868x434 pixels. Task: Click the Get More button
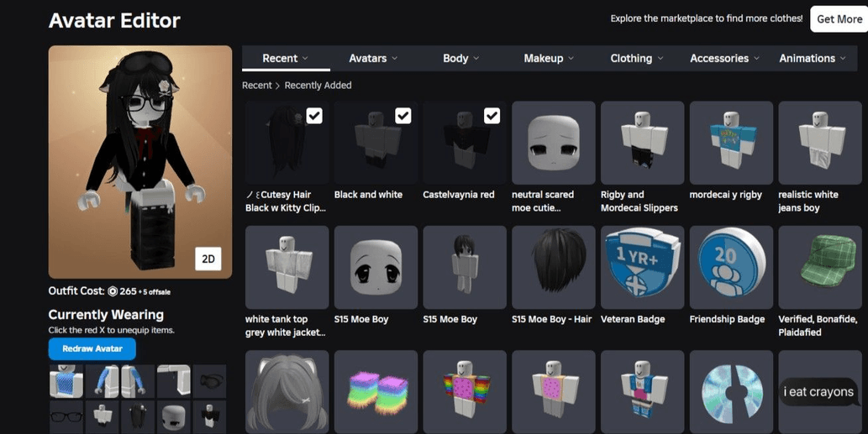[839, 18]
